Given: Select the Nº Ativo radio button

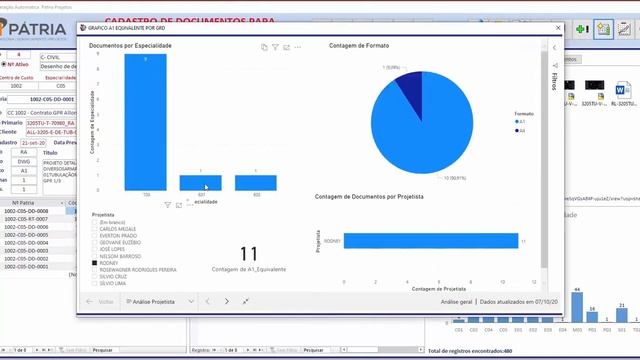Looking at the screenshot, I should click(x=4, y=64).
